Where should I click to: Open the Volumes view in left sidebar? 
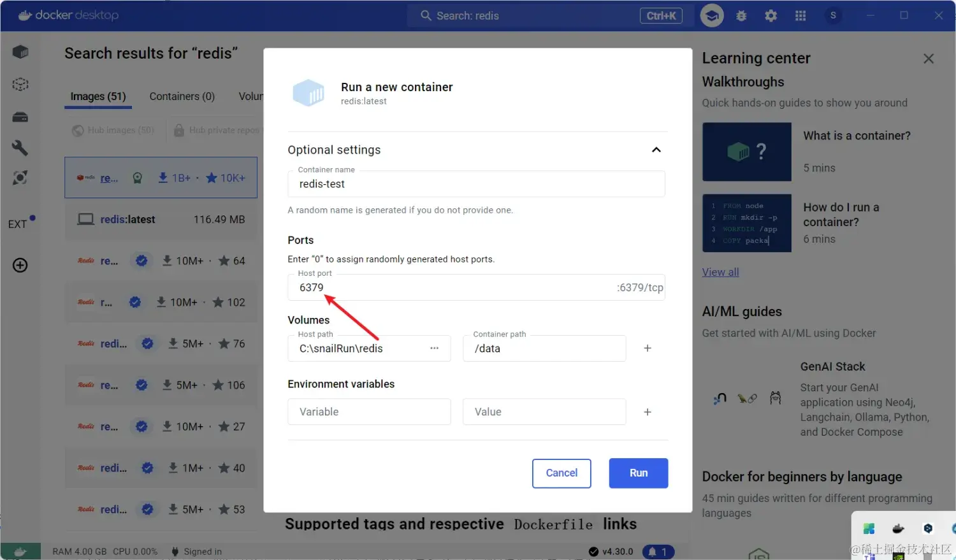20,117
